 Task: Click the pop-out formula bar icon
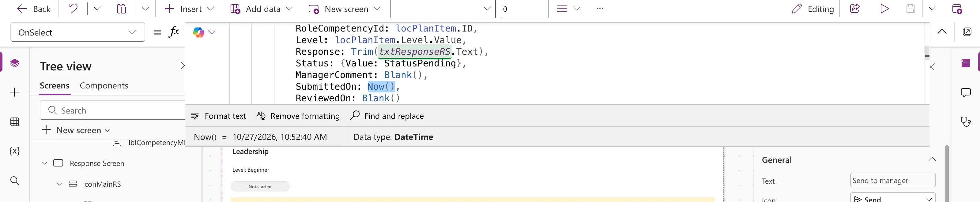967,32
